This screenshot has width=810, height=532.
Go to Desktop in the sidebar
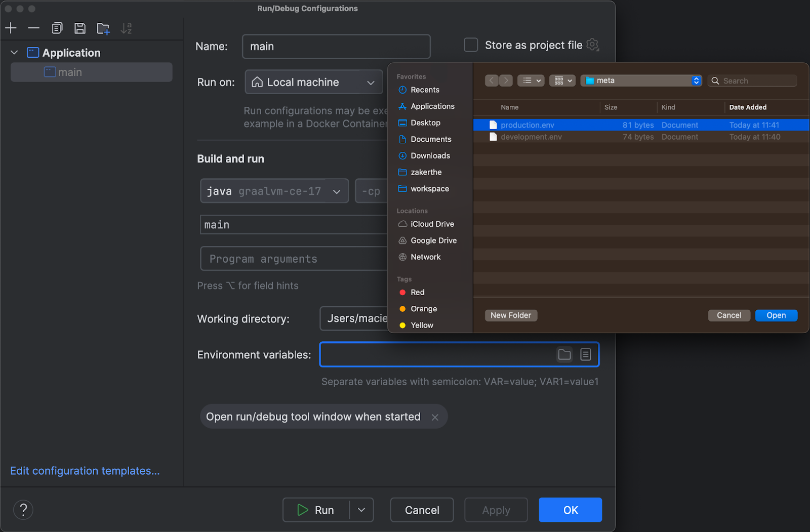(420, 123)
